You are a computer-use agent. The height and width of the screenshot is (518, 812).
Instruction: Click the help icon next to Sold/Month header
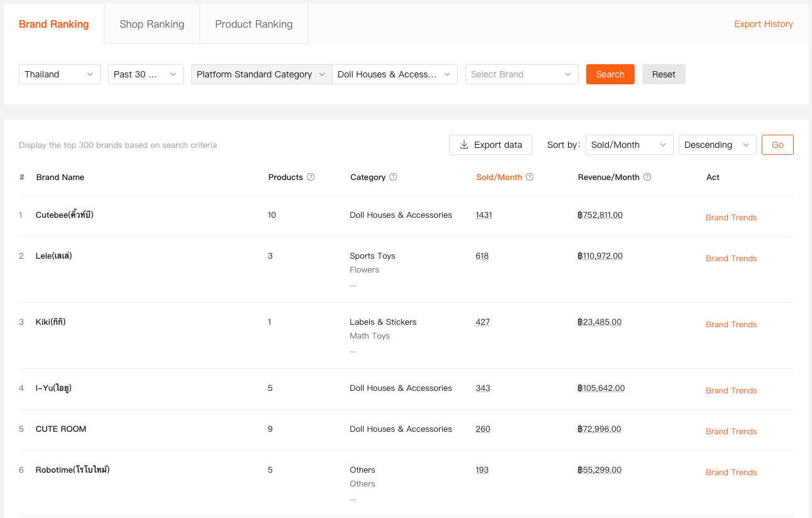coord(530,177)
